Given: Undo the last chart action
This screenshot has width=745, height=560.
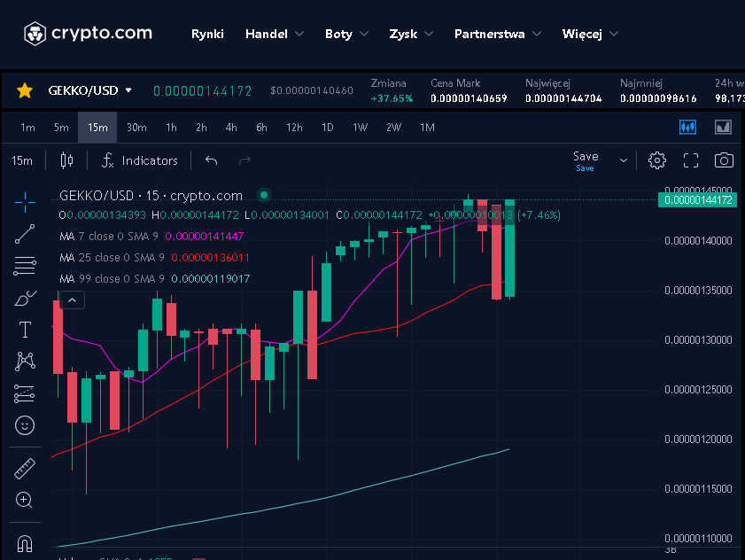Looking at the screenshot, I should coord(212,160).
